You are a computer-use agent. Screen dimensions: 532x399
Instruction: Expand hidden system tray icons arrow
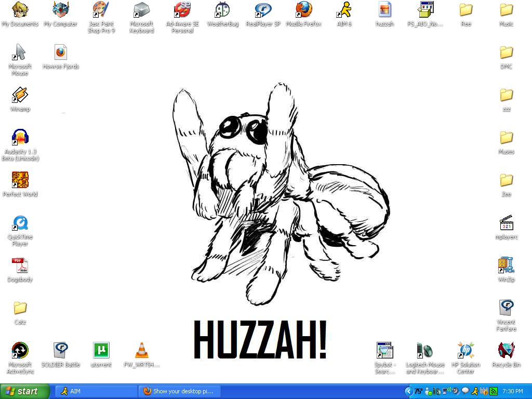[408, 391]
